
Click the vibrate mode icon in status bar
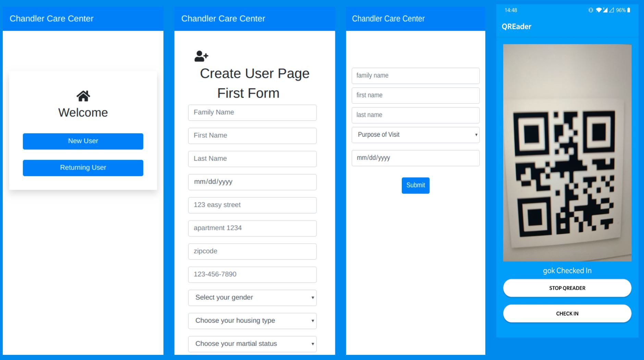(591, 10)
